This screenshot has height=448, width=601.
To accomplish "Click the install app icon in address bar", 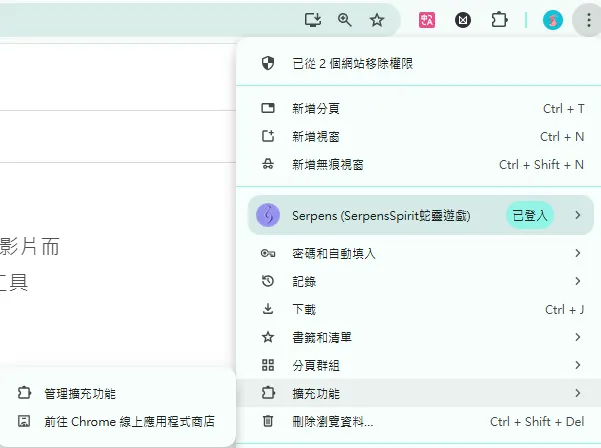I will click(x=313, y=20).
